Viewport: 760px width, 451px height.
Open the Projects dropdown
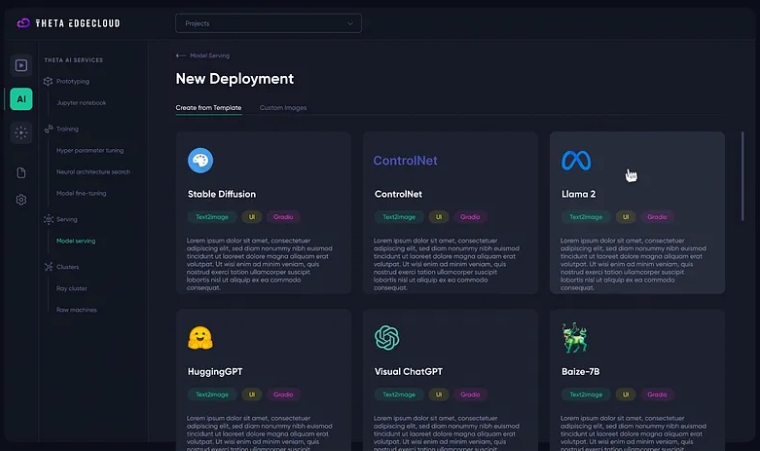pyautogui.click(x=268, y=23)
